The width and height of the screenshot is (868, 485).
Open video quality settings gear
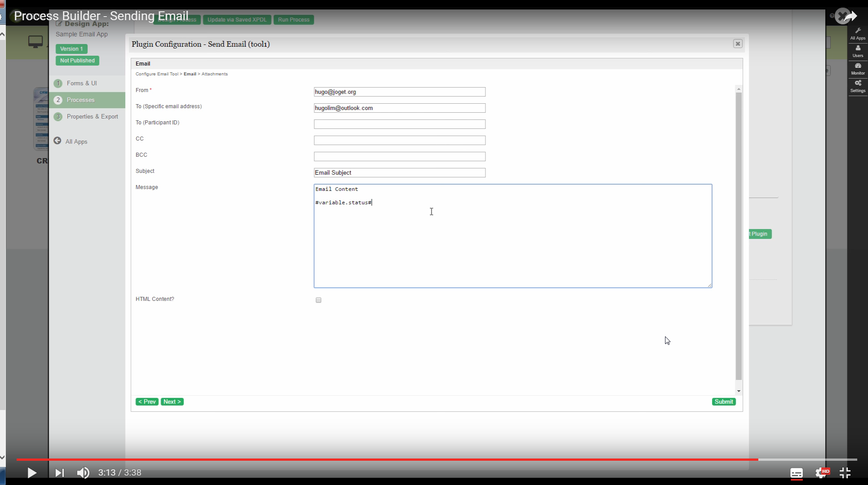821,472
